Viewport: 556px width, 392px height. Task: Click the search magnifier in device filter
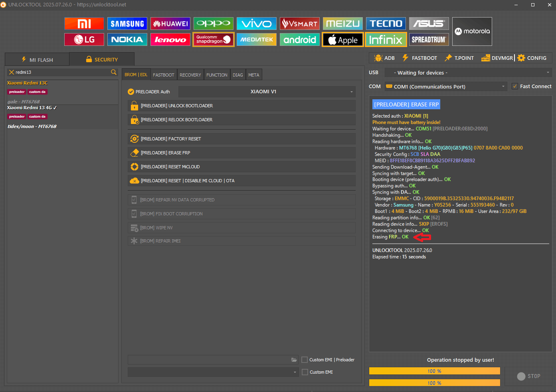(114, 72)
